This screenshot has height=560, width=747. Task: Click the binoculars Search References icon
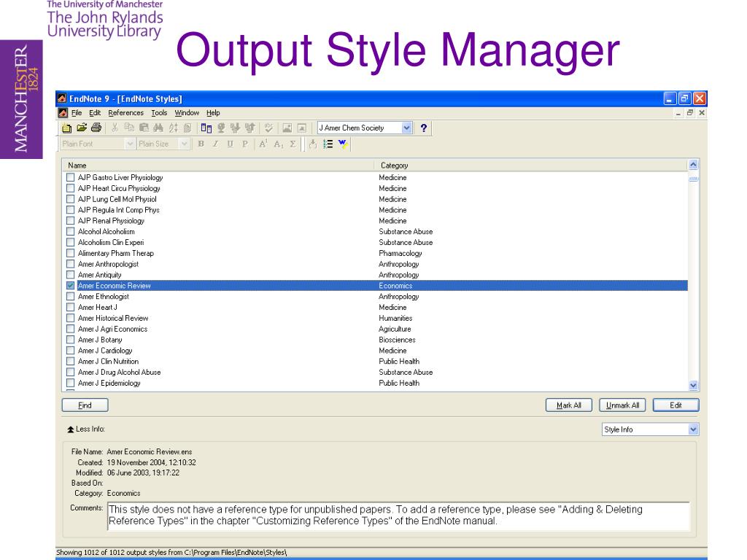tap(158, 128)
